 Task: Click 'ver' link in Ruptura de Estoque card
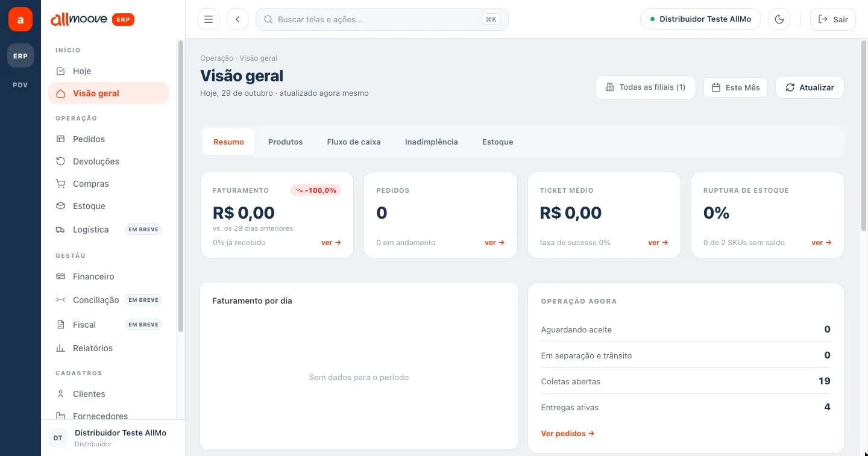pos(822,243)
